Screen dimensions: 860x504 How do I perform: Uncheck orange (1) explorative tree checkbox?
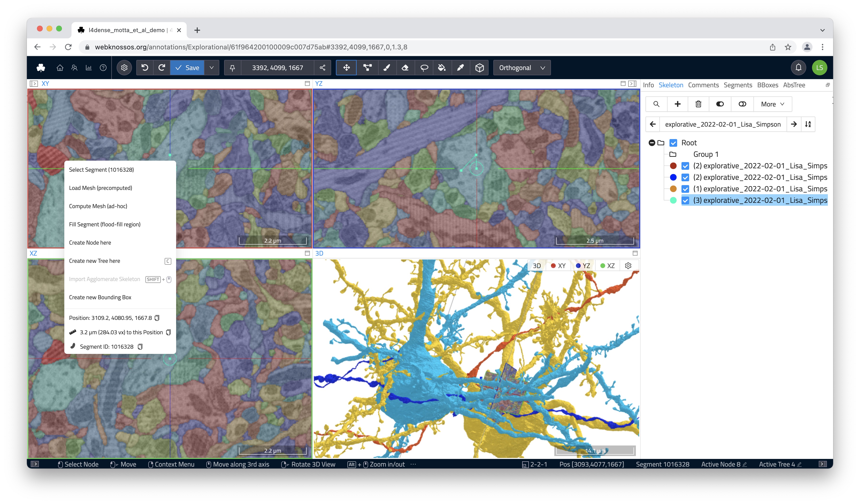click(x=685, y=189)
